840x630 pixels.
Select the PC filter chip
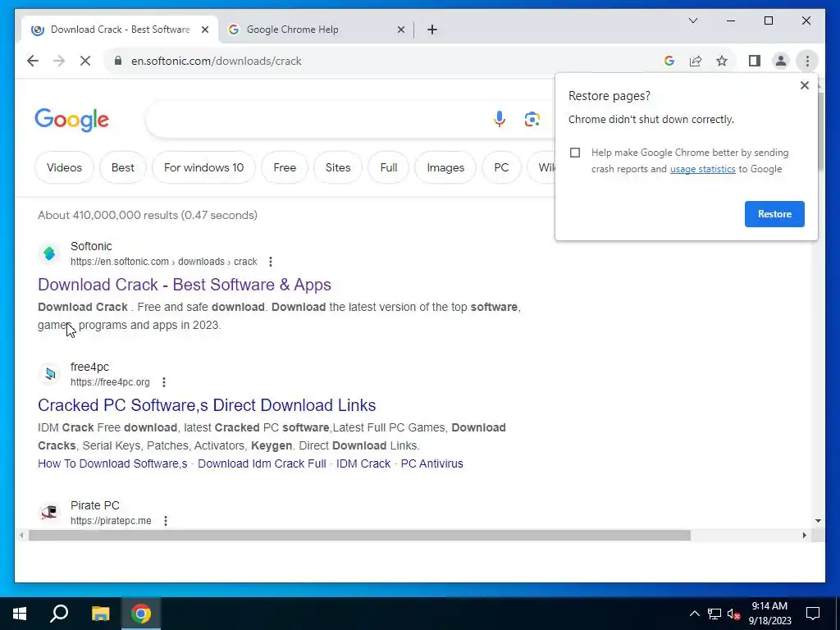[x=501, y=167]
